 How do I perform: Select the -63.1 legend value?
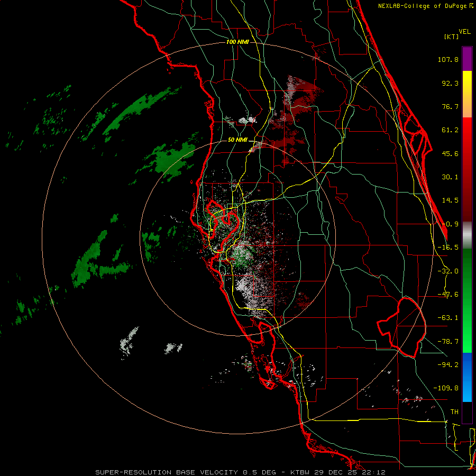448,318
